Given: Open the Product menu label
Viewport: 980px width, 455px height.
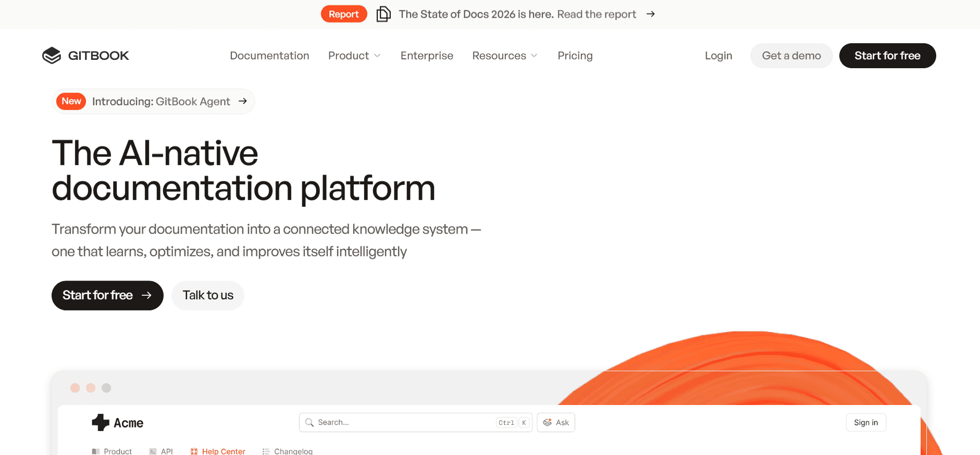Looking at the screenshot, I should point(349,56).
